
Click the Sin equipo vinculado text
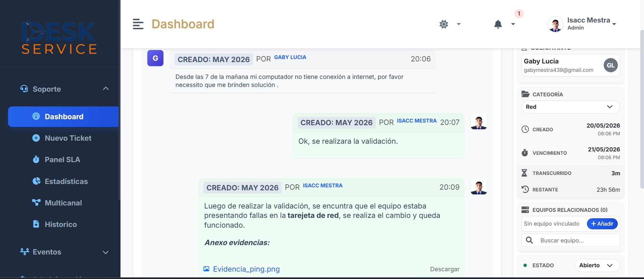[551, 224]
